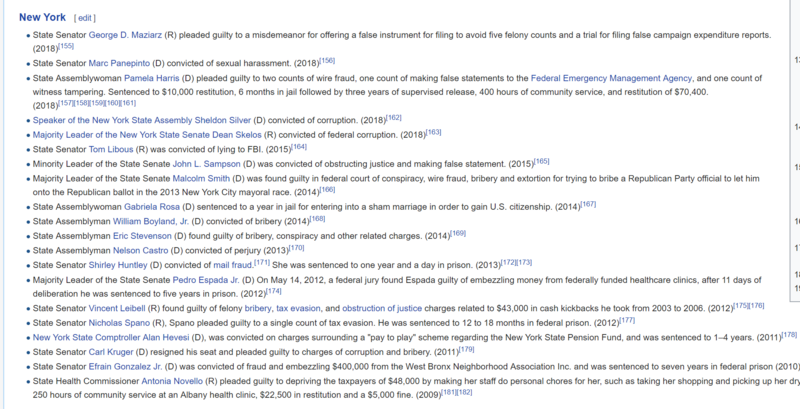The image size is (800, 409).
Task: Open the Antonia Novello link
Action: pyautogui.click(x=172, y=381)
